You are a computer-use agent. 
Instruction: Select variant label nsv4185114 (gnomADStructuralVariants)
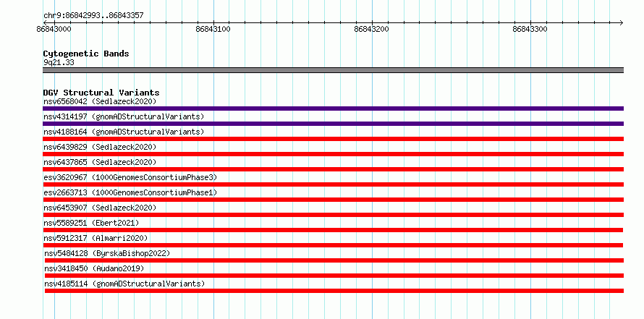[124, 284]
